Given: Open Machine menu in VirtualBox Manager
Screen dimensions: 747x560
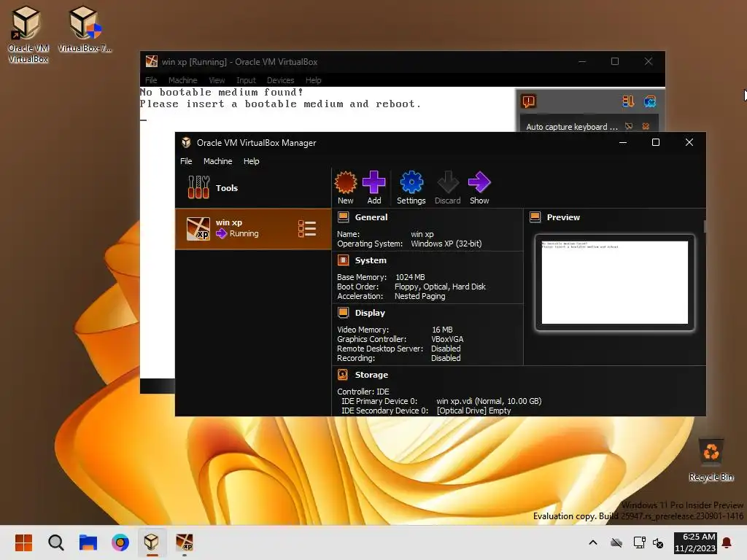Looking at the screenshot, I should [217, 161].
